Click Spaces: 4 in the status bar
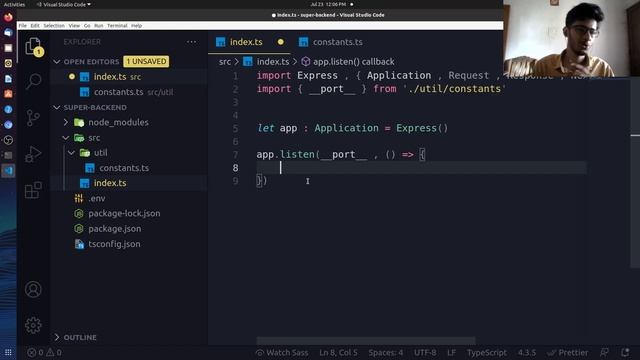 [385, 353]
